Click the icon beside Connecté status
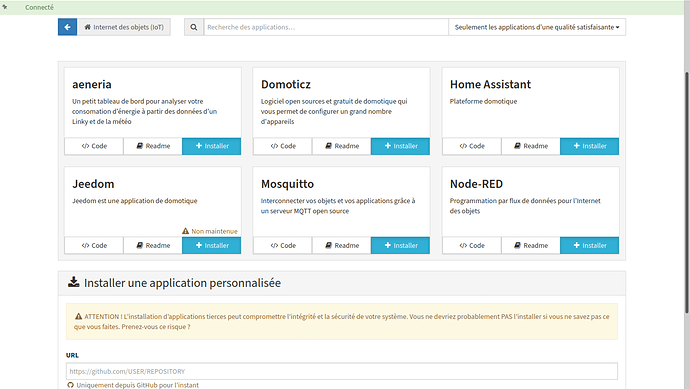 point(5,7)
